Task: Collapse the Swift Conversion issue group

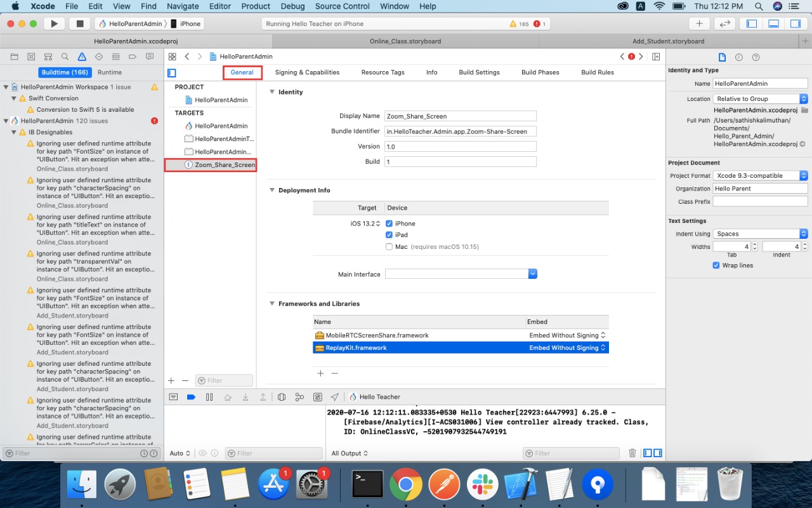Action: tap(14, 98)
